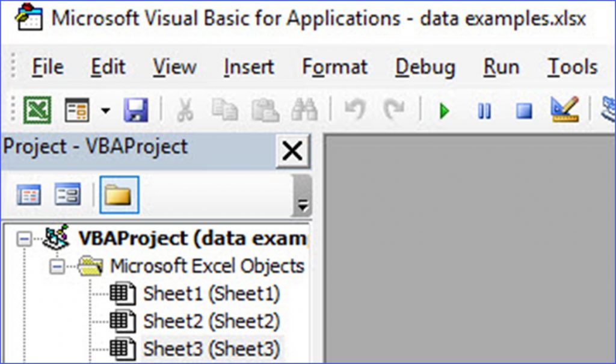The width and height of the screenshot is (616, 364).
Task: Click the Project toolbar overflow arrow
Action: [x=302, y=205]
